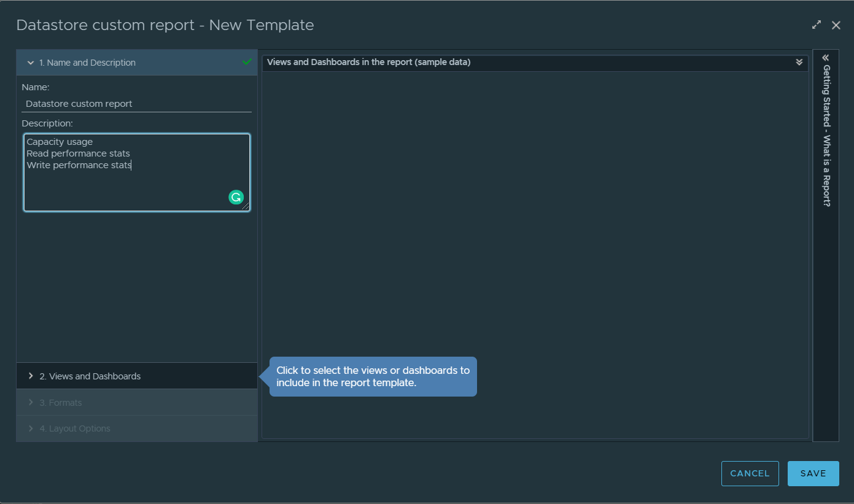
Task: Expand the Formats step
Action: click(30, 402)
